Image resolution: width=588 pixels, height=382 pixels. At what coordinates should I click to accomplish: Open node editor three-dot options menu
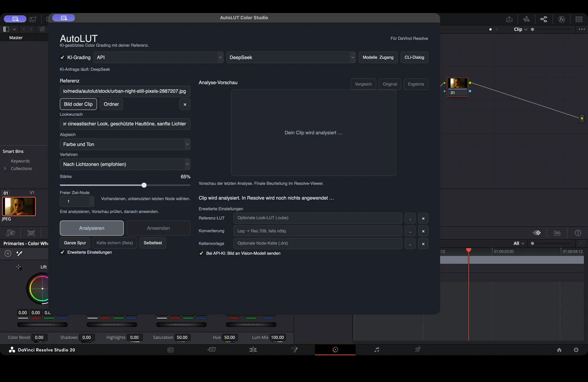click(x=581, y=29)
